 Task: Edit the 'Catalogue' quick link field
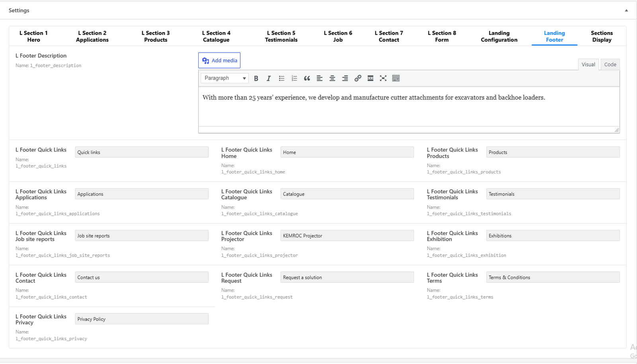point(347,194)
